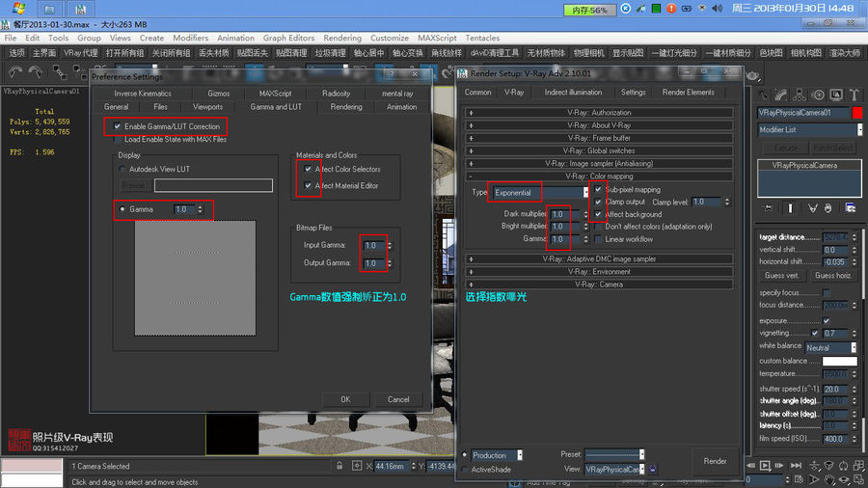The width and height of the screenshot is (868, 488).
Task: Select the Select and Link tool
Action: tap(59, 72)
